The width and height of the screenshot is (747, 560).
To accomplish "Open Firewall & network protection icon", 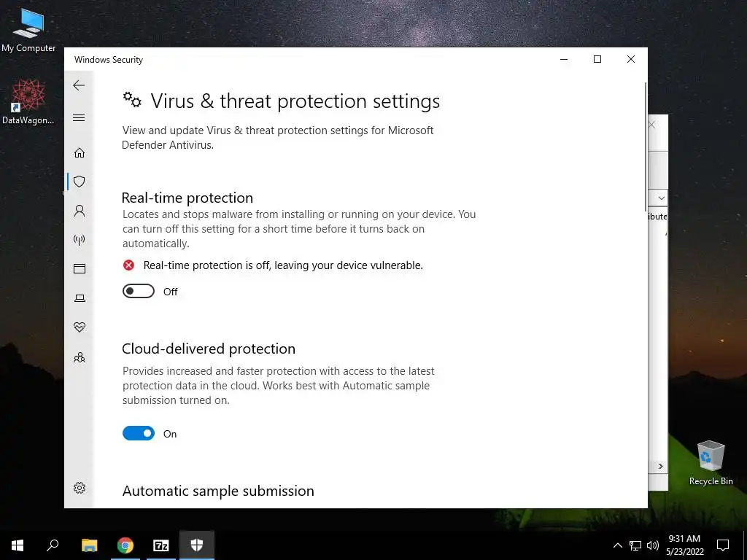I will (80, 239).
